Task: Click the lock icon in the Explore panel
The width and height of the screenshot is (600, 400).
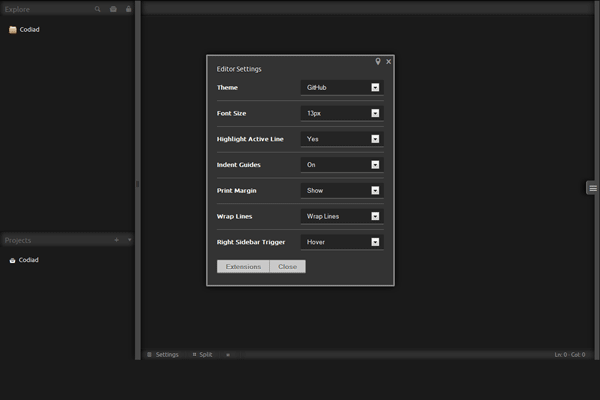Action: pyautogui.click(x=128, y=9)
